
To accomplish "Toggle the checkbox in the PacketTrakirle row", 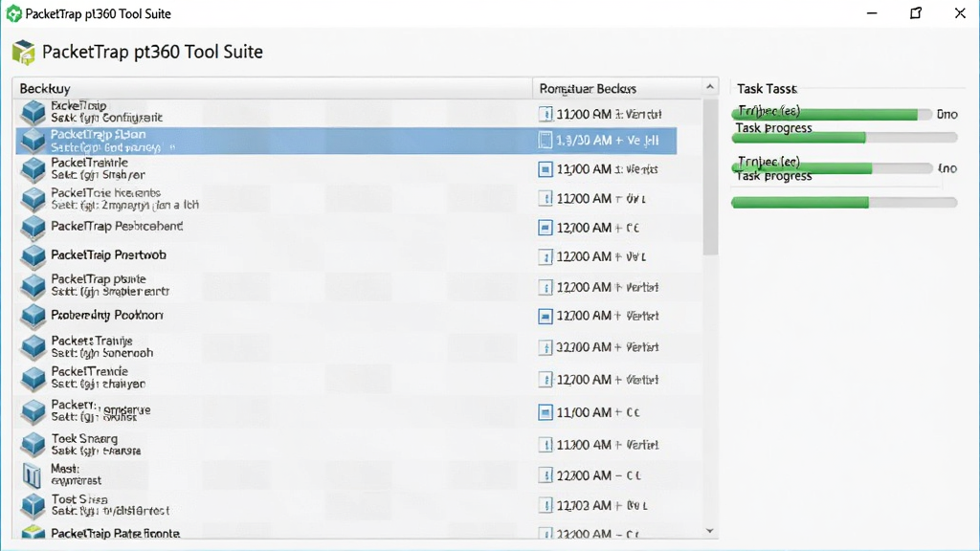I will click(546, 169).
